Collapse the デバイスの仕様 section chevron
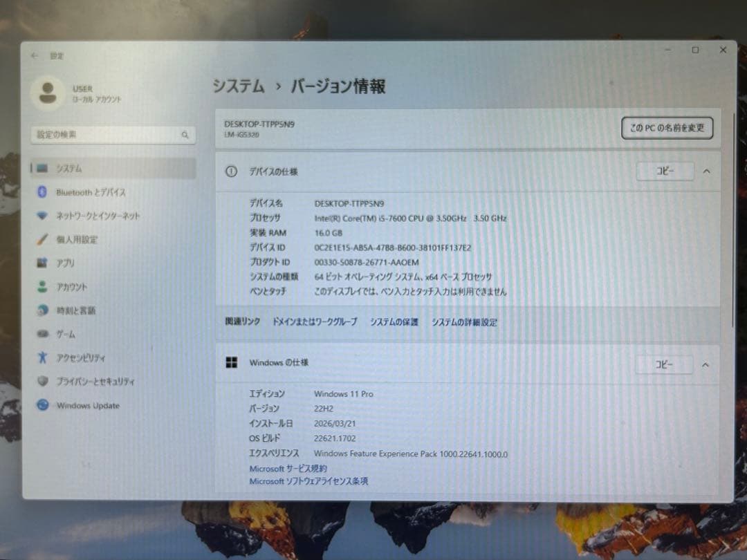 click(706, 171)
